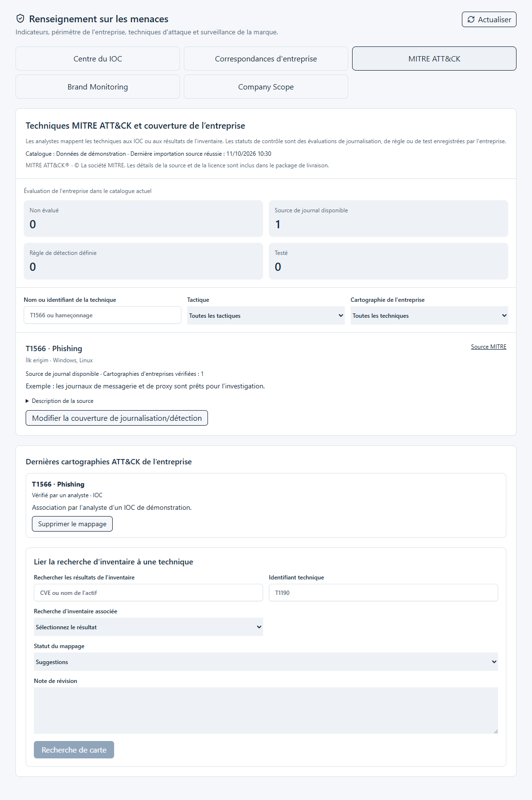Click the Note de révision text area
The height and width of the screenshot is (800, 532).
click(266, 711)
